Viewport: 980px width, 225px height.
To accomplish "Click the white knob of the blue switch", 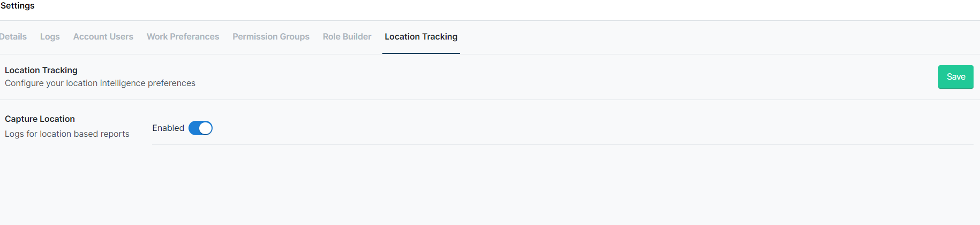I will 206,128.
